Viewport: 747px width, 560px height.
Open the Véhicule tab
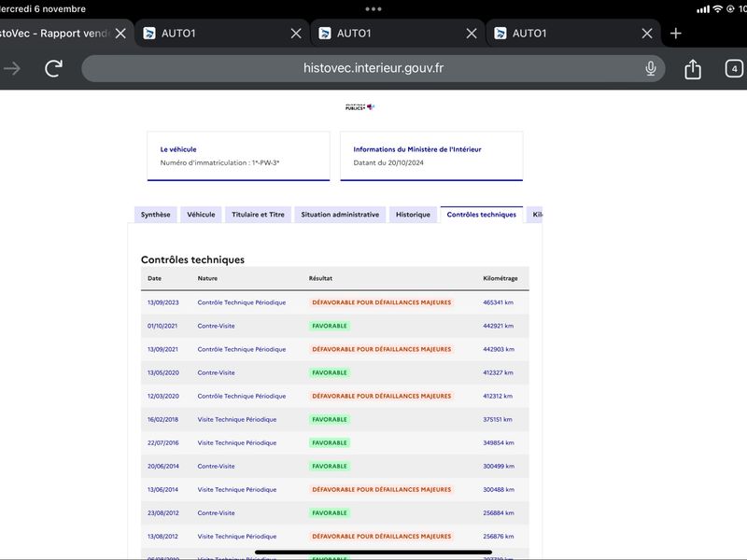click(201, 215)
